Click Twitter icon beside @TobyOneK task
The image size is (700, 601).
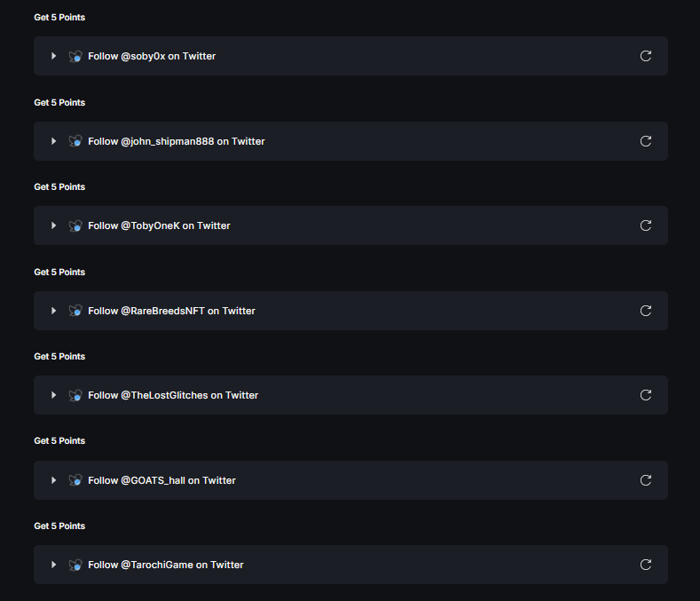click(75, 225)
